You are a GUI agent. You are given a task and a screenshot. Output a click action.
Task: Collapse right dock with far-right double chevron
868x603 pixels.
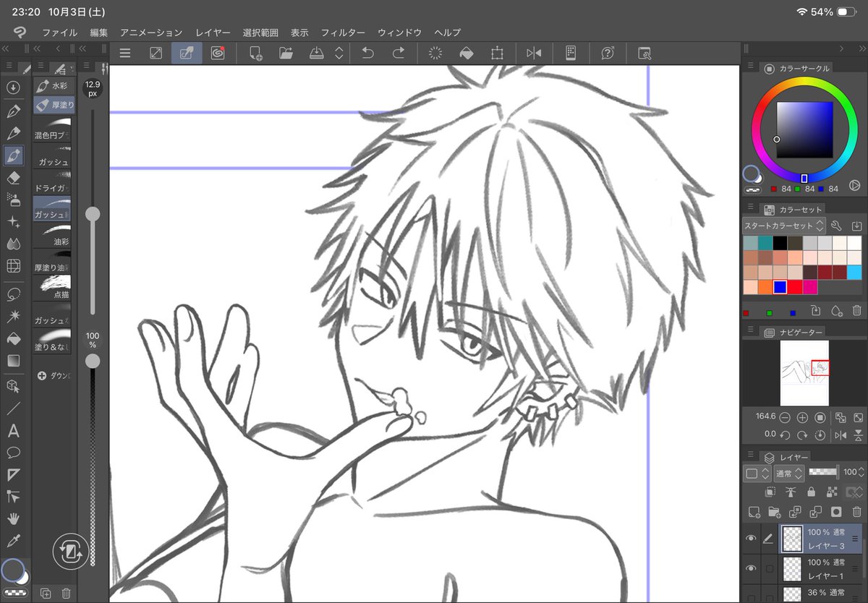click(x=862, y=48)
